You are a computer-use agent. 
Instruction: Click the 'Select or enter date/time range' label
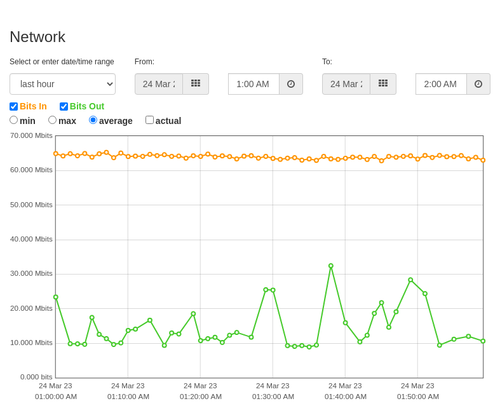coord(62,62)
